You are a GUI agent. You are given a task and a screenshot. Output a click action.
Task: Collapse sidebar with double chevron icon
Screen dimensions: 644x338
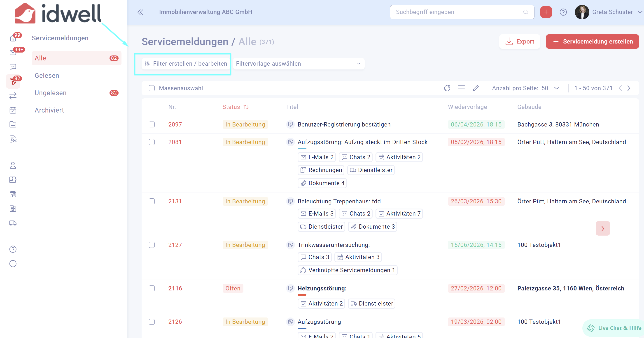point(140,12)
